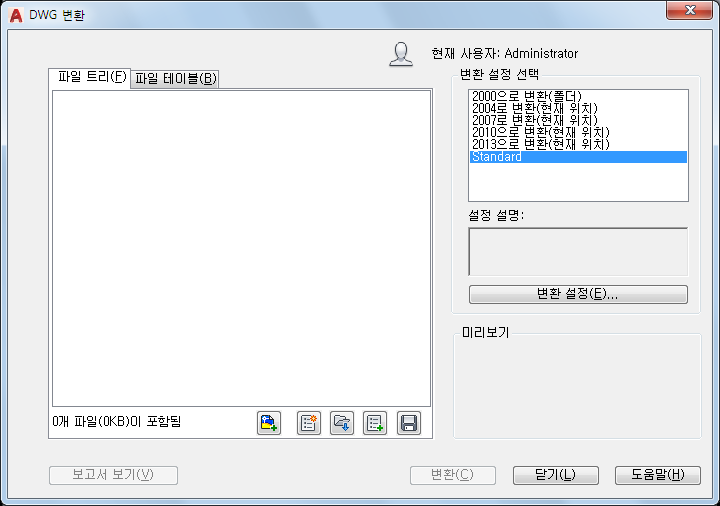
Task: Create a new conversion list with starburst icon
Action: coord(309,423)
